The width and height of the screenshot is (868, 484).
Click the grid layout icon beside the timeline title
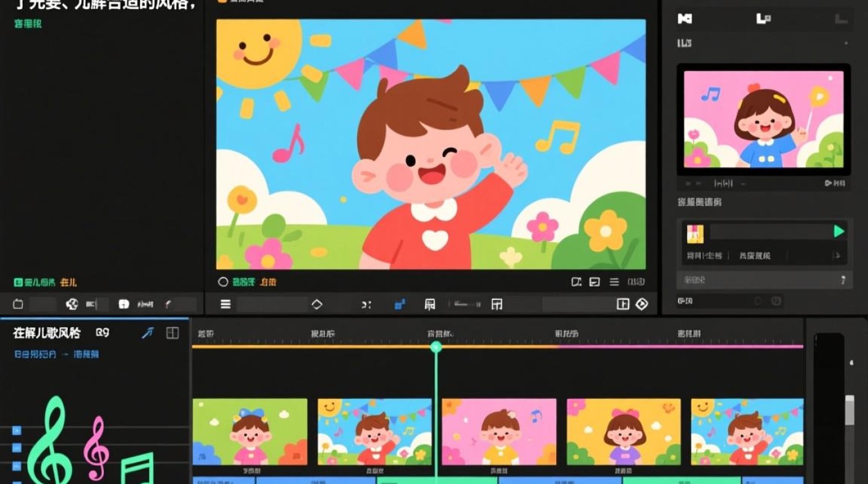pos(172,333)
